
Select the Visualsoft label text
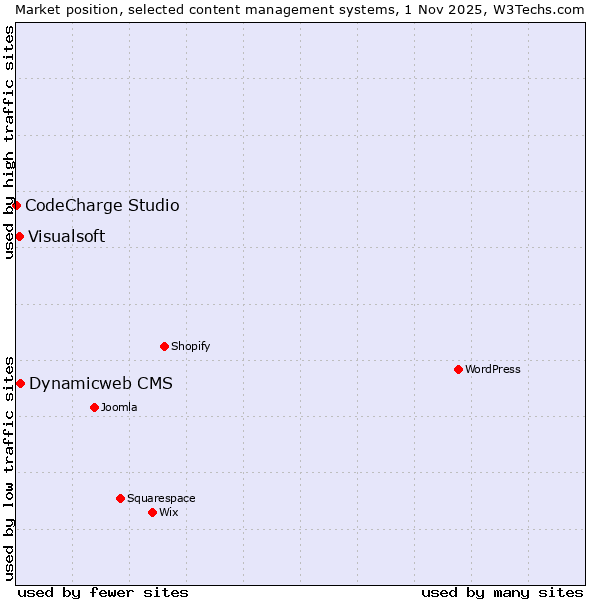tap(66, 237)
